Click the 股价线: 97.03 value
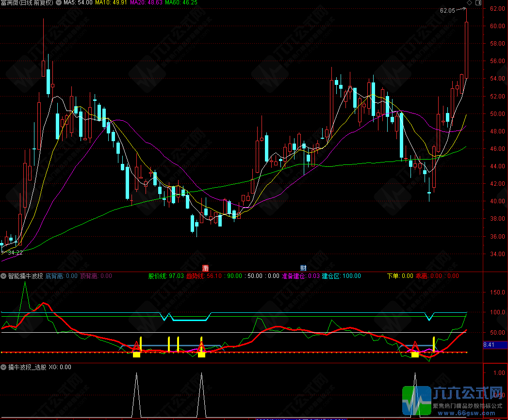The height and width of the screenshot is (420, 508). click(166, 276)
